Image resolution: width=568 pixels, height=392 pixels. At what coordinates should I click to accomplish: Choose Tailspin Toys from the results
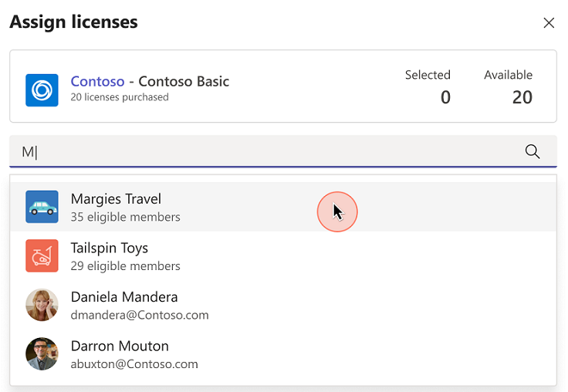click(x=110, y=248)
